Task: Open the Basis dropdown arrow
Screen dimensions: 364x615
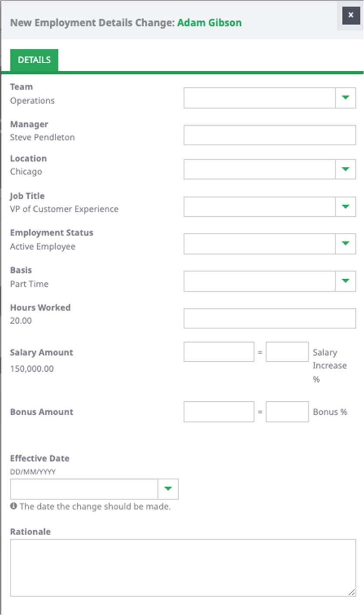Action: (x=345, y=281)
